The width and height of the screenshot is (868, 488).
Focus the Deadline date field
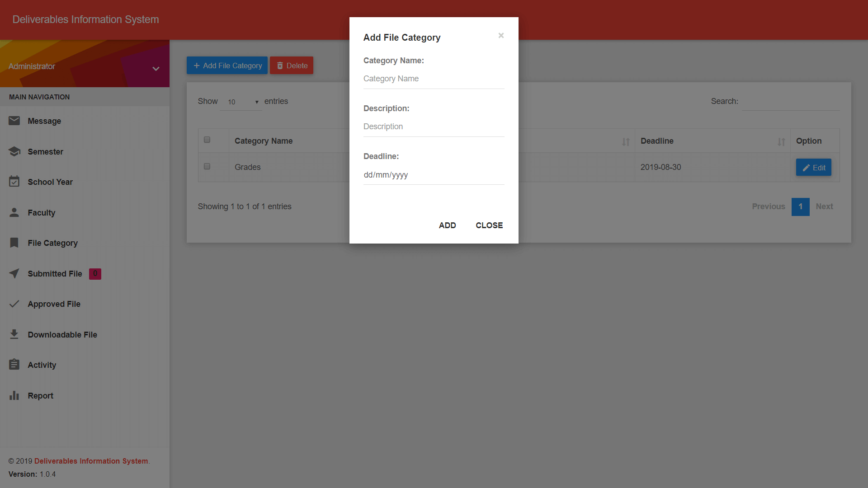coord(434,175)
